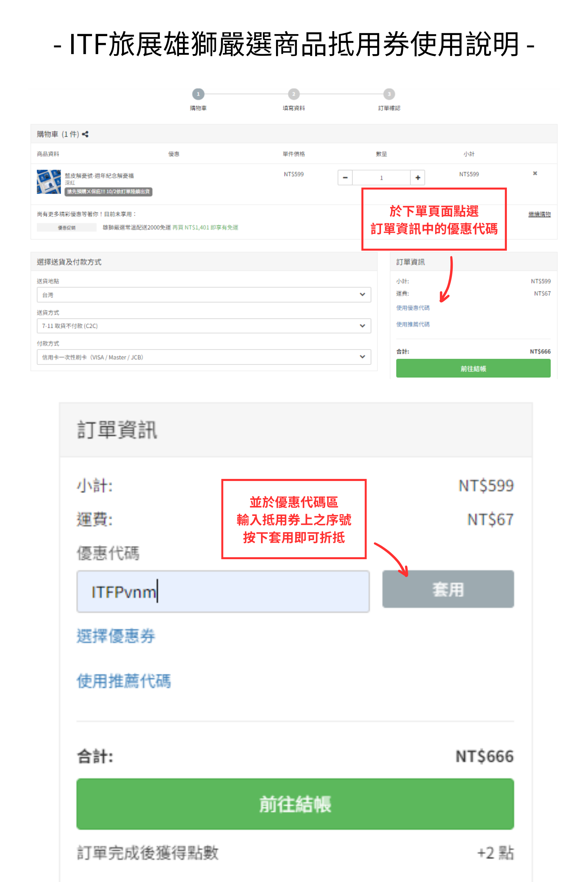Select step 3 訂單確認 circle
The width and height of the screenshot is (588, 882).
[x=389, y=94]
